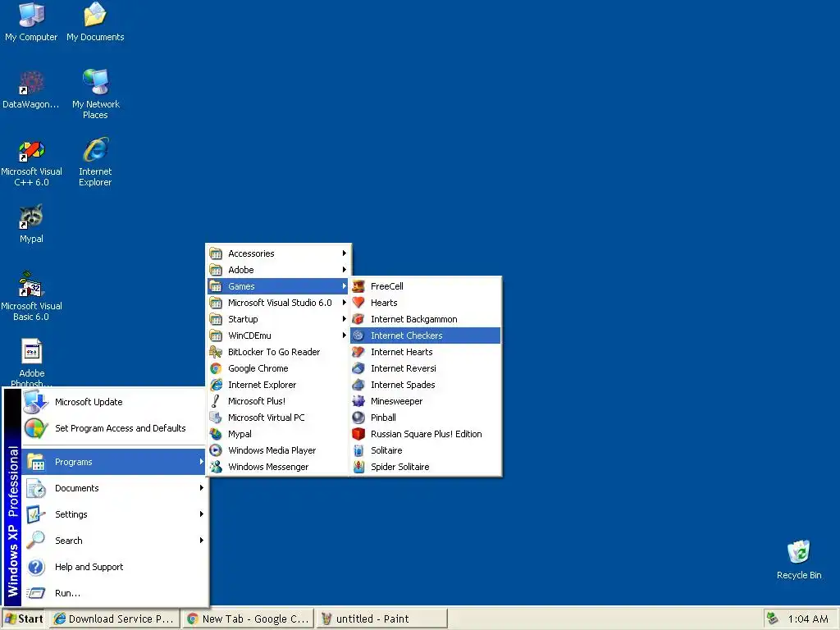Open My Computer desktop icon
The width and height of the screenshot is (840, 630).
click(31, 21)
